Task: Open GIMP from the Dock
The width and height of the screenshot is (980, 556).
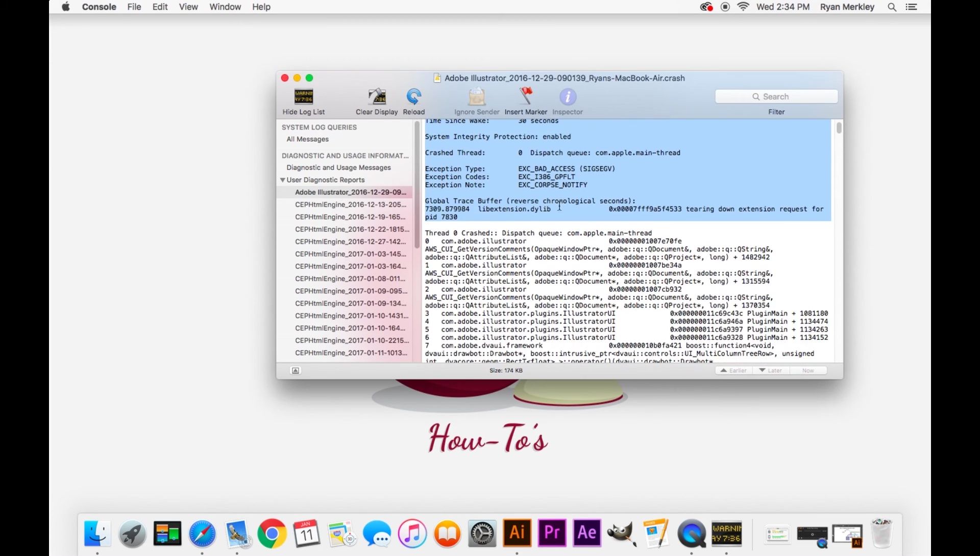Action: (x=622, y=534)
